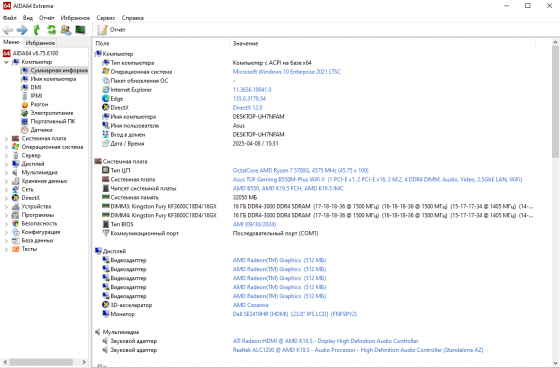The width and height of the screenshot is (560, 368).
Task: Select the 32050 МБ system memory value
Action: (x=245, y=197)
